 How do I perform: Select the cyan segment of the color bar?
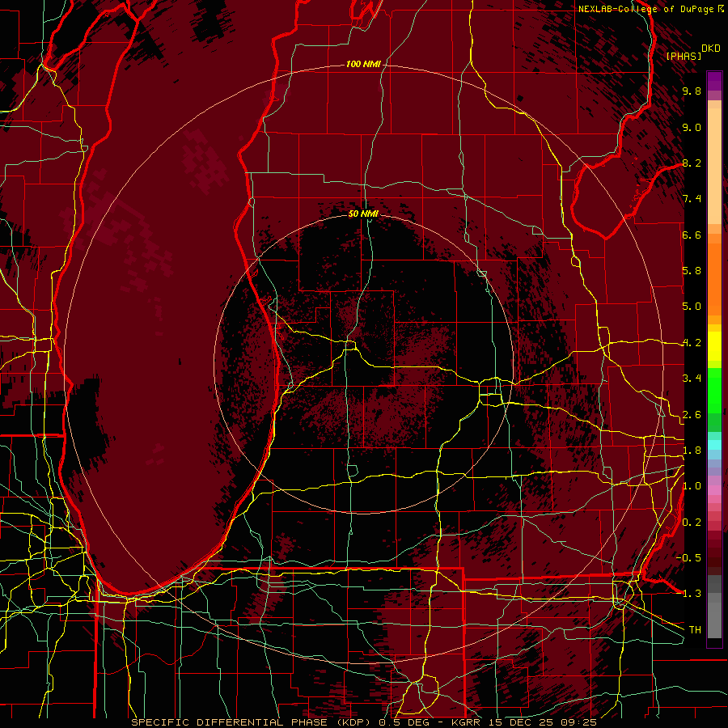click(714, 445)
